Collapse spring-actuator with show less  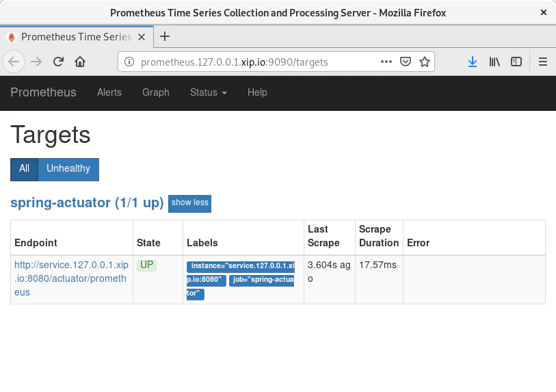click(x=189, y=203)
